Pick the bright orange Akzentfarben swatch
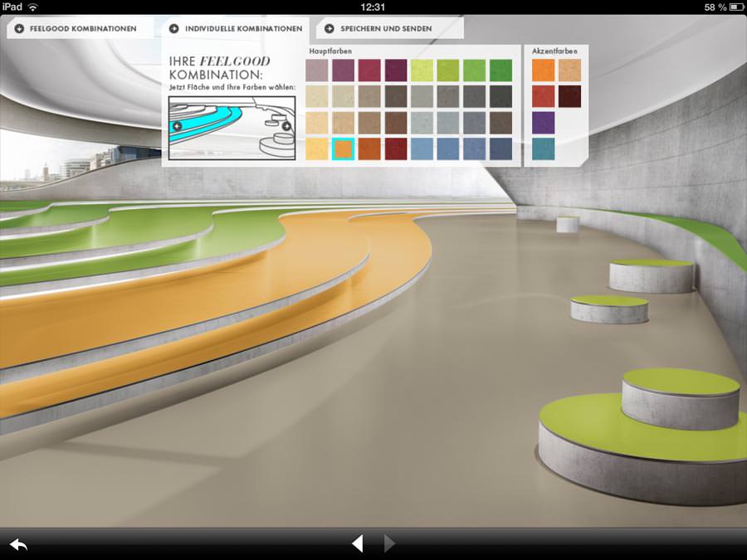Viewport: 747px width, 560px height. (543, 71)
